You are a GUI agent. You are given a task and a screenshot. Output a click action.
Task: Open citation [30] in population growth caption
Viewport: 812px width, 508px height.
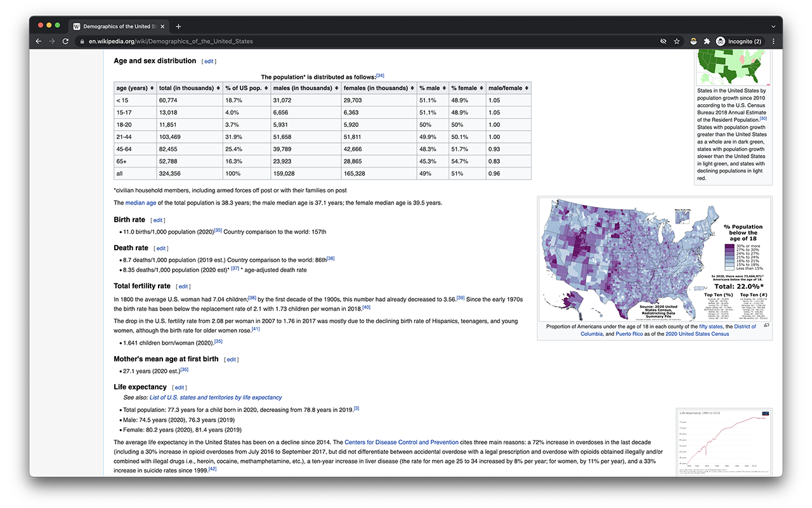[x=763, y=118]
